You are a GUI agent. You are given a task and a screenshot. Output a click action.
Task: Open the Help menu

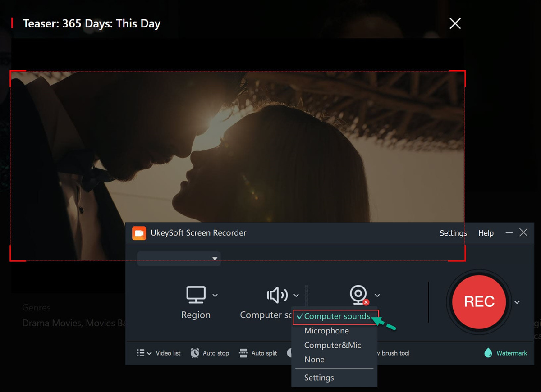coord(486,233)
